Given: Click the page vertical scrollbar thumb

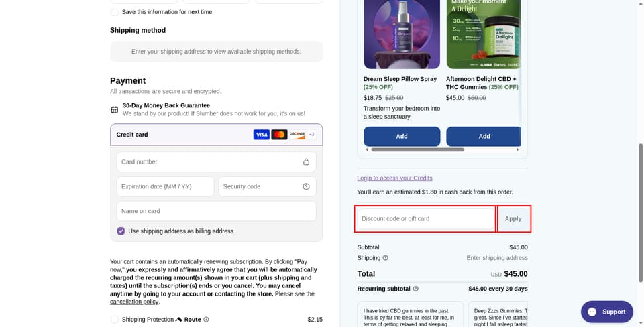Looking at the screenshot, I should click(x=640, y=212).
